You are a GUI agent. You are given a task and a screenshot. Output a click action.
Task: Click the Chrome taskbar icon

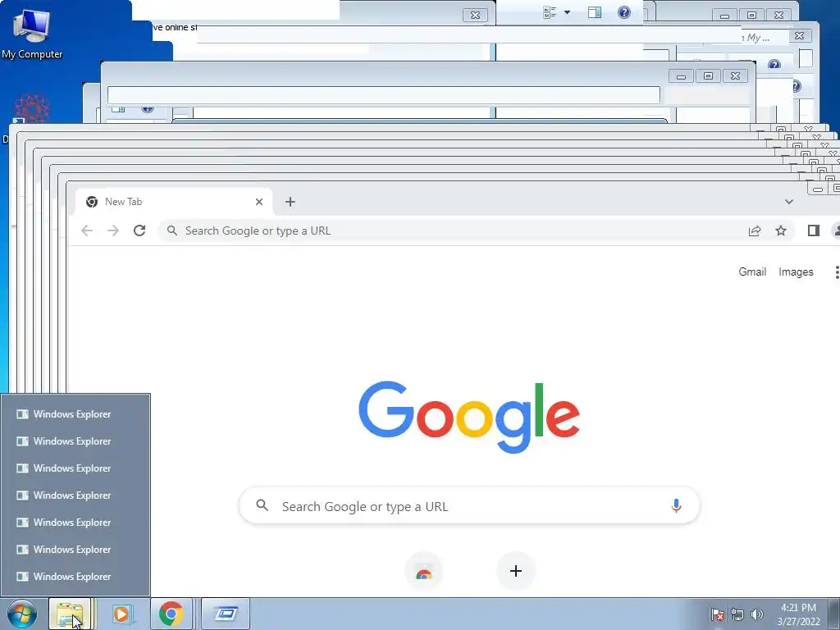click(x=171, y=614)
